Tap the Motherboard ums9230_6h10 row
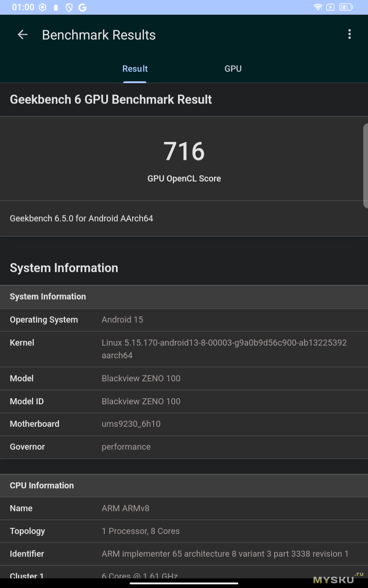 pyautogui.click(x=184, y=424)
